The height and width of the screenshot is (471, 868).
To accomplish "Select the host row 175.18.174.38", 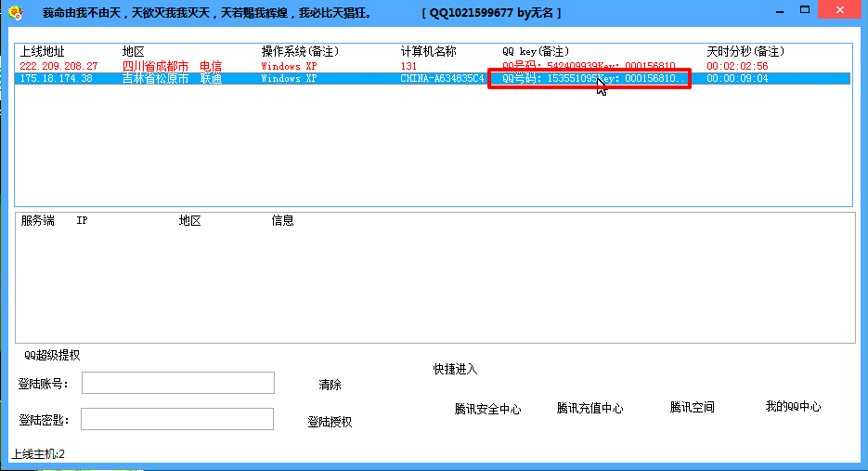I will pos(433,78).
